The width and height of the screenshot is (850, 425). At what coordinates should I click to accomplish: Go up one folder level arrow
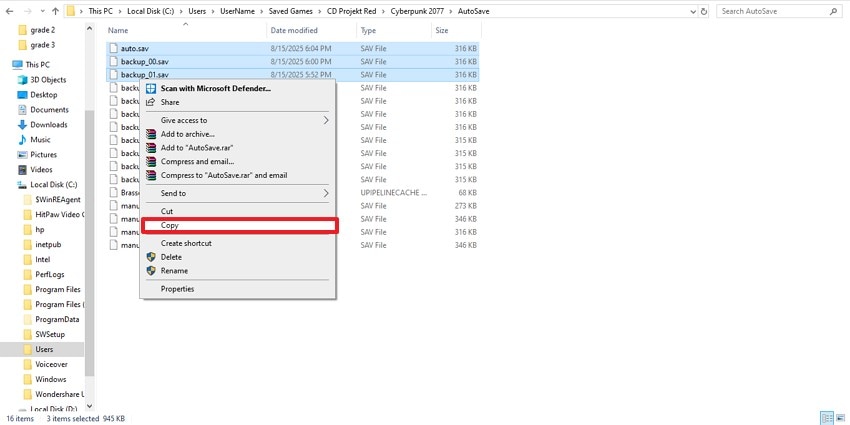click(x=55, y=11)
